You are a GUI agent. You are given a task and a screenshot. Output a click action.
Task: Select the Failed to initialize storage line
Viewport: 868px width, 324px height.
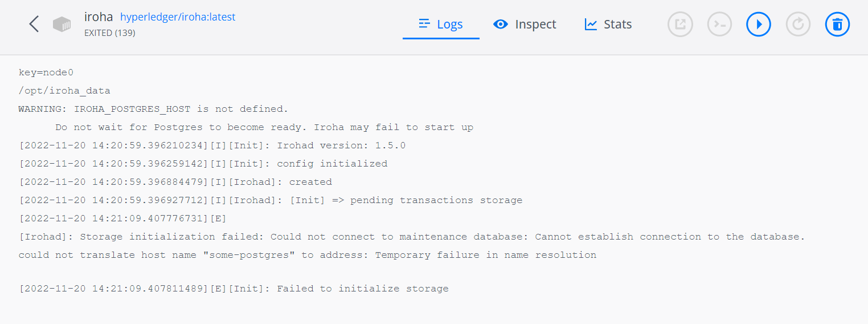tap(234, 289)
